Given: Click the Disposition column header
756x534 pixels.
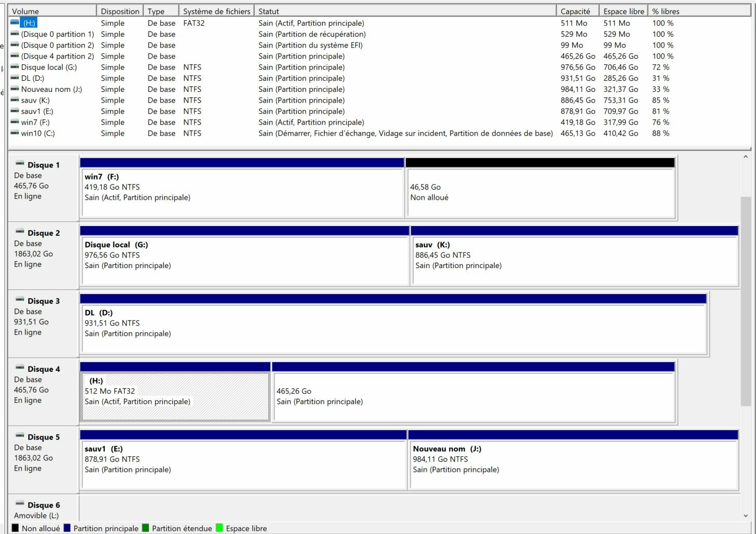Looking at the screenshot, I should coord(120,11).
